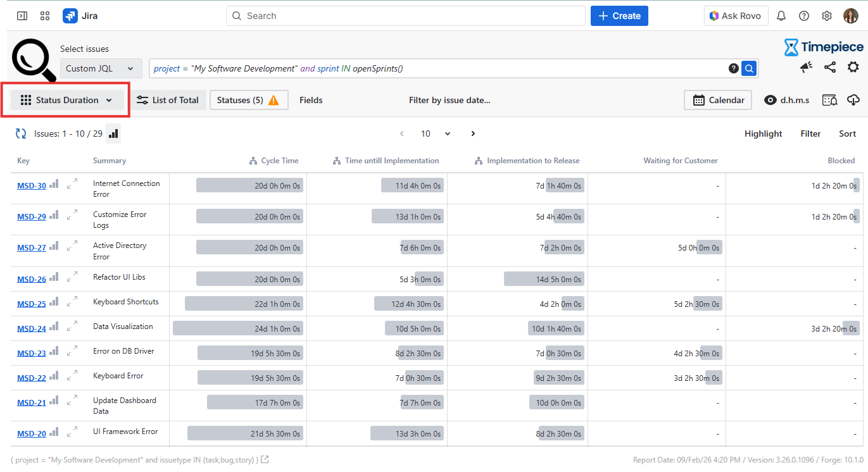This screenshot has width=868, height=472.
Task: Toggle the Jira sidebar collapse button
Action: click(x=22, y=16)
